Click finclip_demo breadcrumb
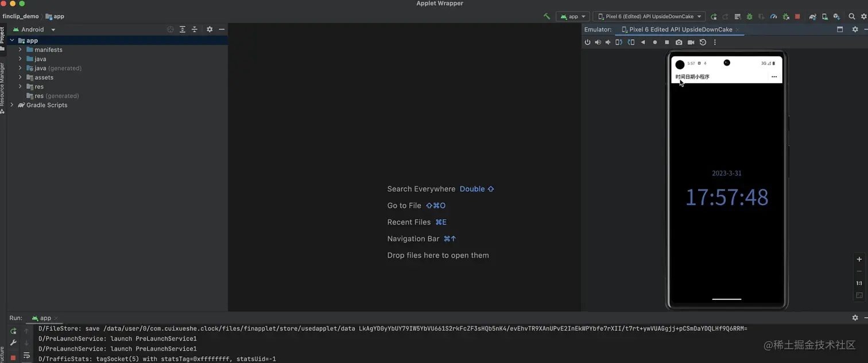The image size is (868, 363). [x=21, y=17]
